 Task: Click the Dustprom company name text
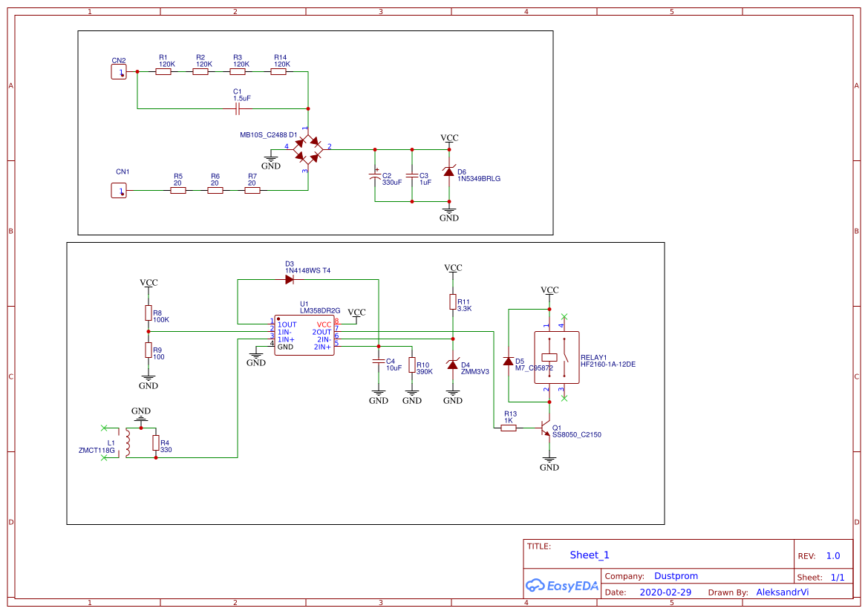(677, 575)
